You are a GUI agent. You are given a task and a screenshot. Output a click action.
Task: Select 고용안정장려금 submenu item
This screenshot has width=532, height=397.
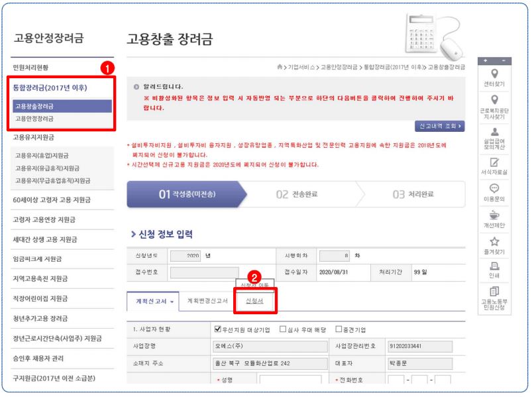(34, 119)
